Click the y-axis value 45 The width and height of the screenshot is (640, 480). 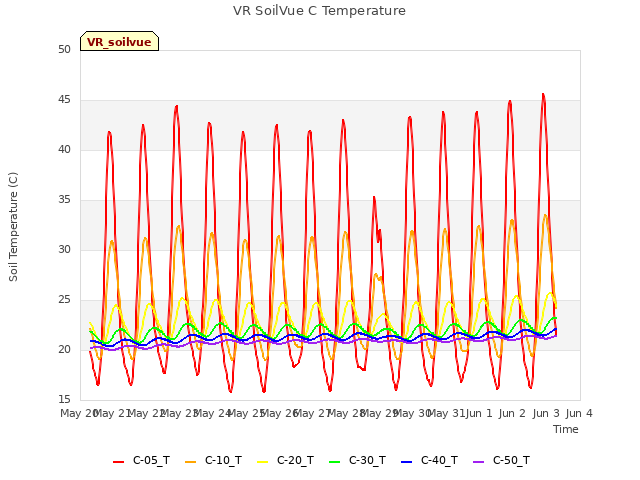pos(64,100)
